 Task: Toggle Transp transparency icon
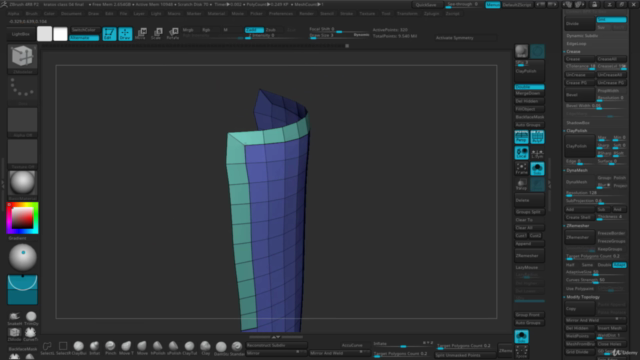pos(521,184)
